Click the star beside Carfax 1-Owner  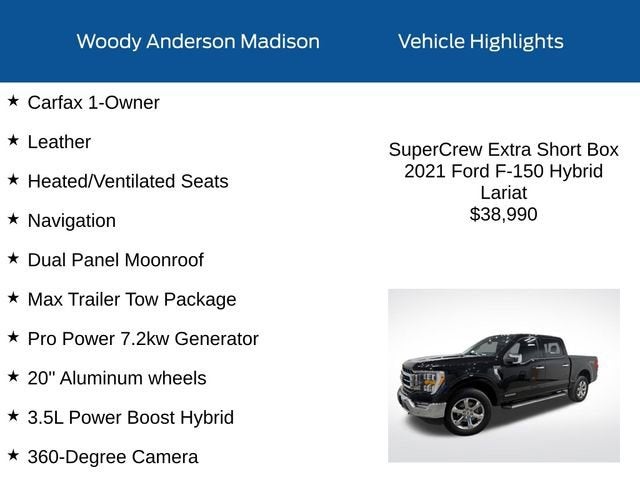tap(13, 101)
